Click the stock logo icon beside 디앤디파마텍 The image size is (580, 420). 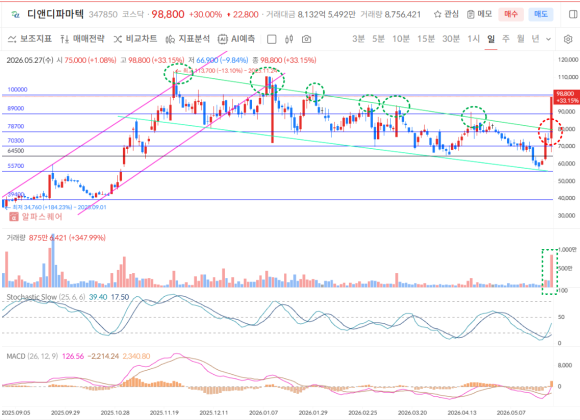tap(15, 14)
